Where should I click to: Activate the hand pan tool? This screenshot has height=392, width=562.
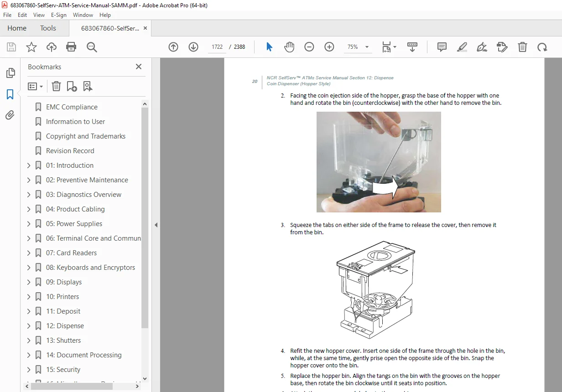pos(289,47)
